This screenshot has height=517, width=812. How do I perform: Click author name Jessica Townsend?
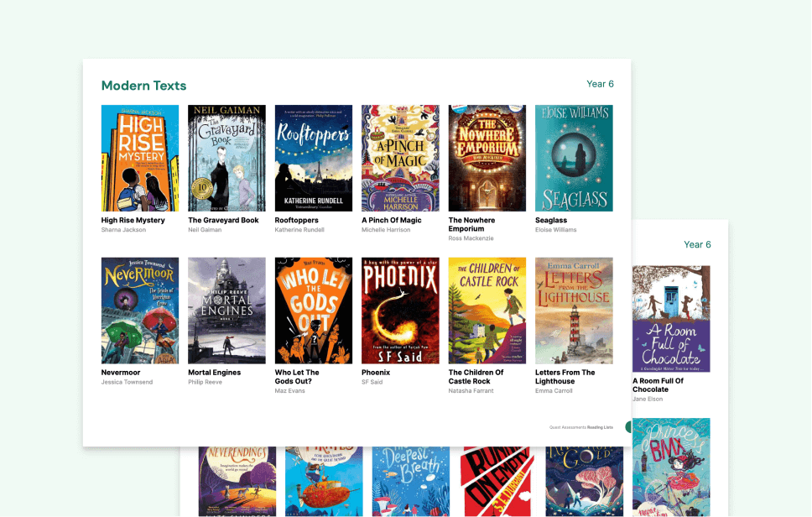(x=127, y=382)
